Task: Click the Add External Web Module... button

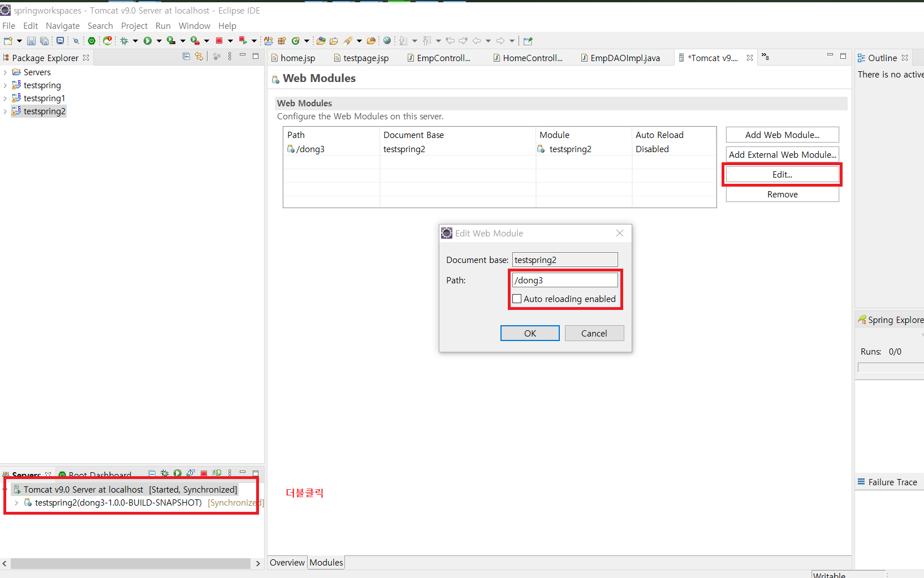Action: click(782, 154)
